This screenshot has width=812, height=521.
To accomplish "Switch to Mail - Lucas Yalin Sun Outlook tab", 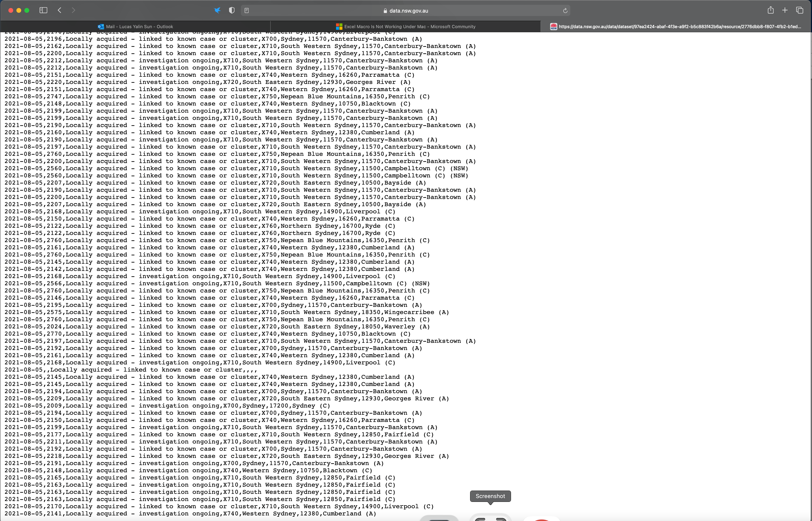I will (135, 26).
